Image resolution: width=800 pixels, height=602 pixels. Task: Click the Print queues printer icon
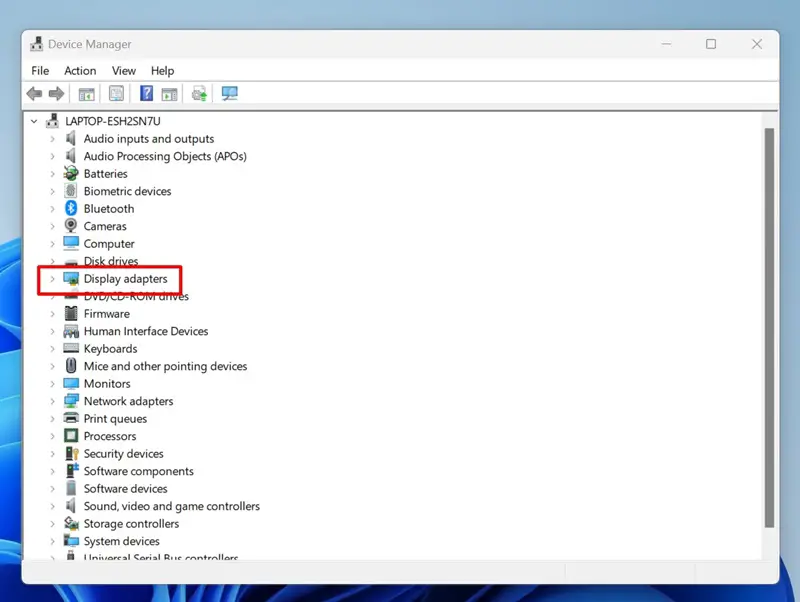71,418
